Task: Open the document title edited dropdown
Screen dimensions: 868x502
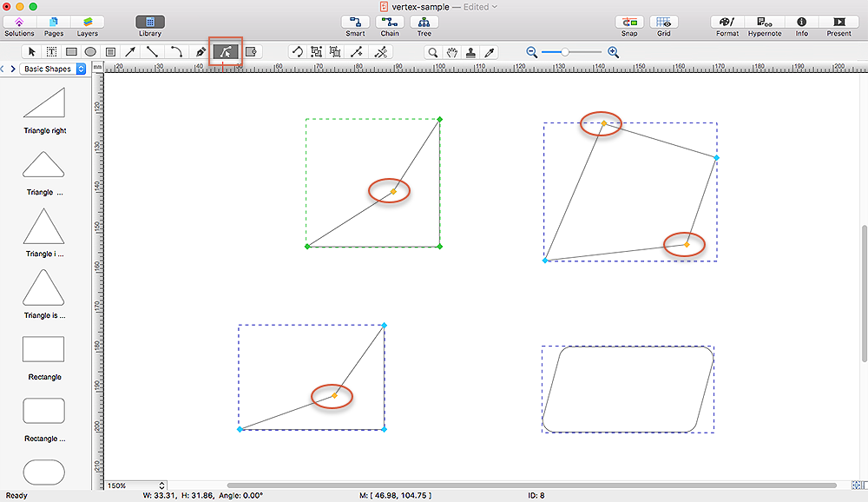Action: [494, 7]
